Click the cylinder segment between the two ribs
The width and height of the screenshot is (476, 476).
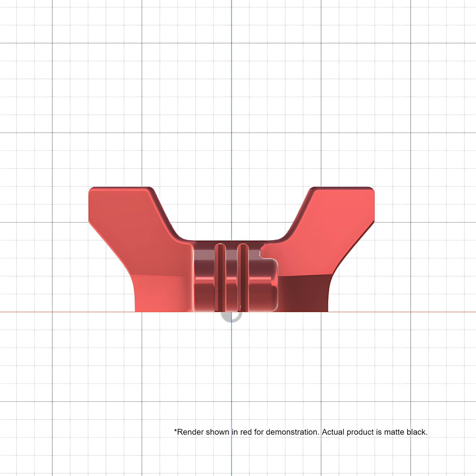tap(232, 281)
